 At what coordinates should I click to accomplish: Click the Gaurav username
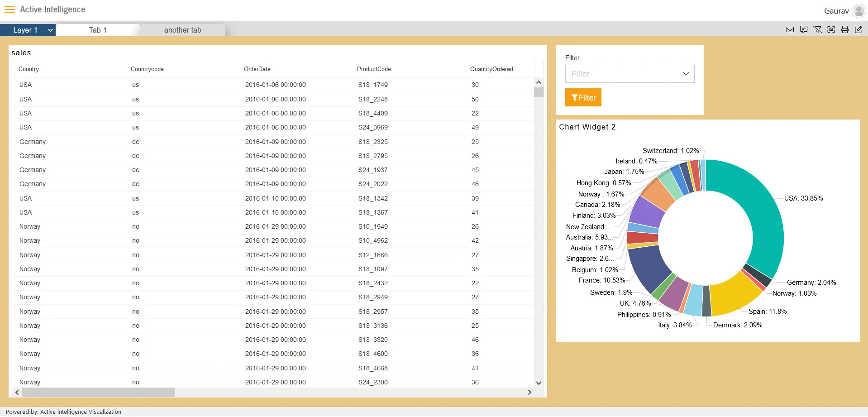pos(836,11)
